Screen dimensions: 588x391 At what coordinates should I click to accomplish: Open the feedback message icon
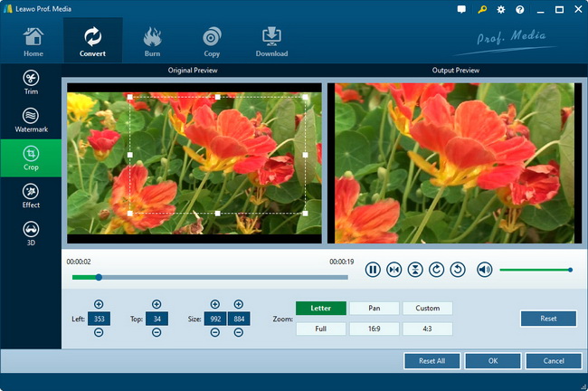pyautogui.click(x=461, y=9)
